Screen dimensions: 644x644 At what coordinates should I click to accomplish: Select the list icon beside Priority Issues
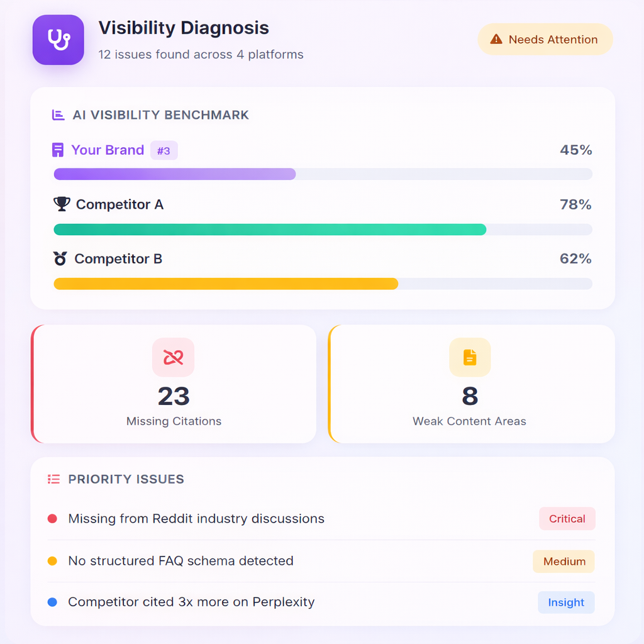pyautogui.click(x=53, y=479)
